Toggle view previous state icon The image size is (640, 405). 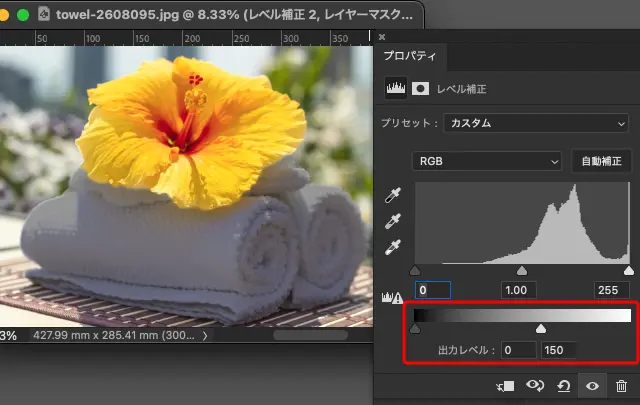[537, 385]
